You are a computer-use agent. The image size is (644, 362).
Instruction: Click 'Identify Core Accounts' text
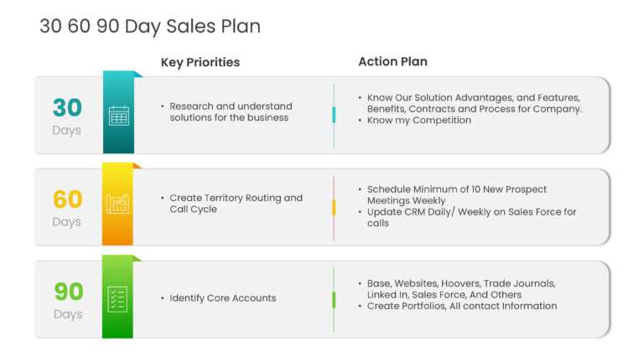[x=222, y=298]
